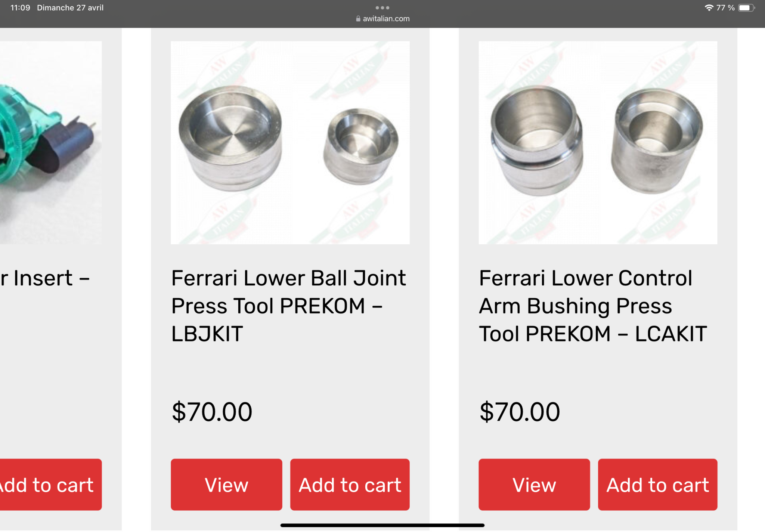The width and height of the screenshot is (765, 532).
Task: Add the Insert product to cart
Action: (50, 484)
